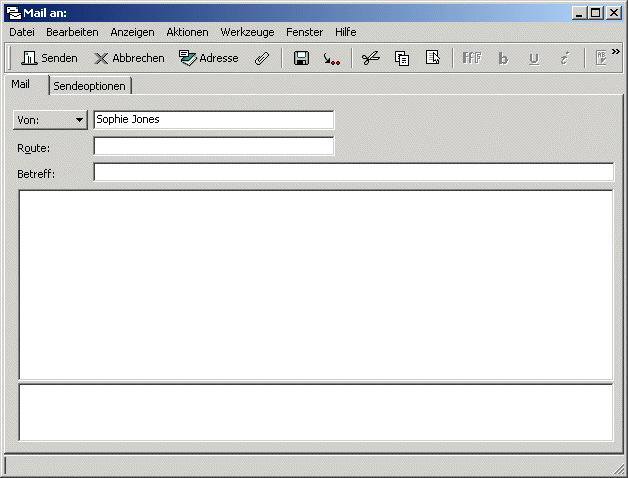Open the Bearbeiten menu
This screenshot has width=628, height=478.
72,32
